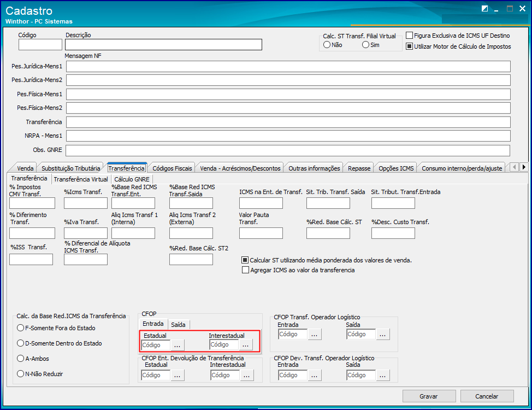The height and width of the screenshot is (410, 532).
Task: Open lookup for Devolução de Transferência Estadual
Action: pyautogui.click(x=177, y=376)
